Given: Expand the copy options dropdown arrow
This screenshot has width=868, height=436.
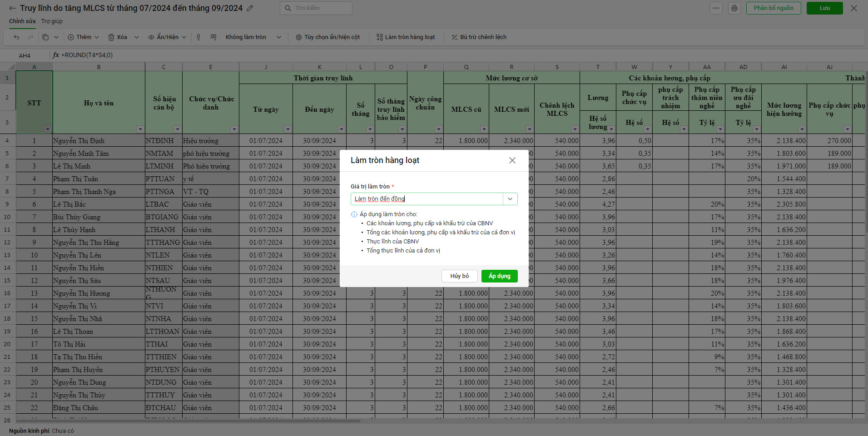Looking at the screenshot, I should [56, 37].
